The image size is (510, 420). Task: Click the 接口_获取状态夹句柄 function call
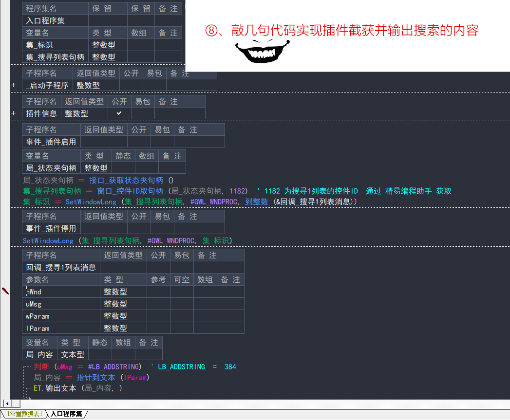click(126, 180)
